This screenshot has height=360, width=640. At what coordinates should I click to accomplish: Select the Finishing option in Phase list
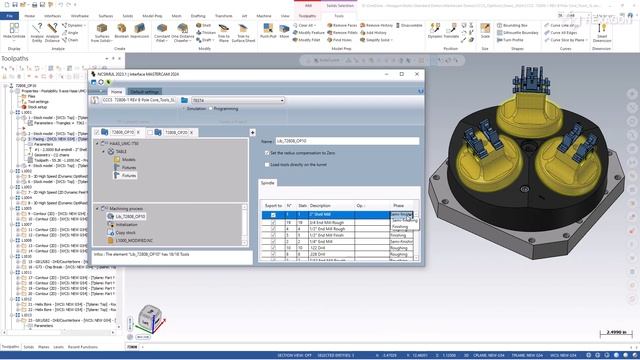click(x=400, y=227)
